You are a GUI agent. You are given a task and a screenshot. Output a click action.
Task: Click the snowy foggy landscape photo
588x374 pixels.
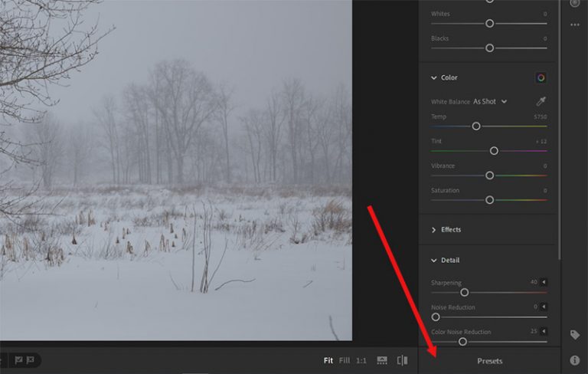tap(176, 170)
